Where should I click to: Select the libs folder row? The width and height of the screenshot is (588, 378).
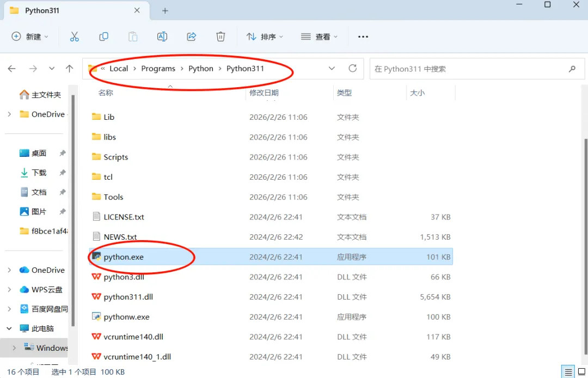pyautogui.click(x=271, y=137)
